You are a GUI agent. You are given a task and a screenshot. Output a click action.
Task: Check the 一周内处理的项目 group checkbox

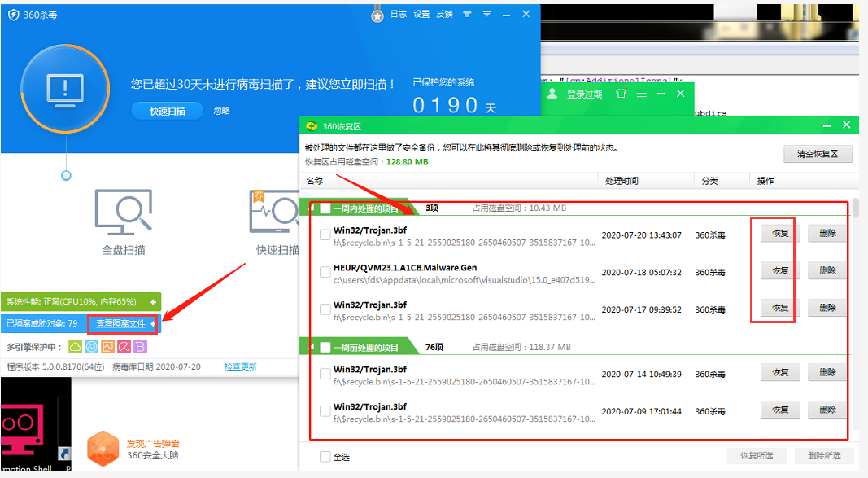coord(325,208)
